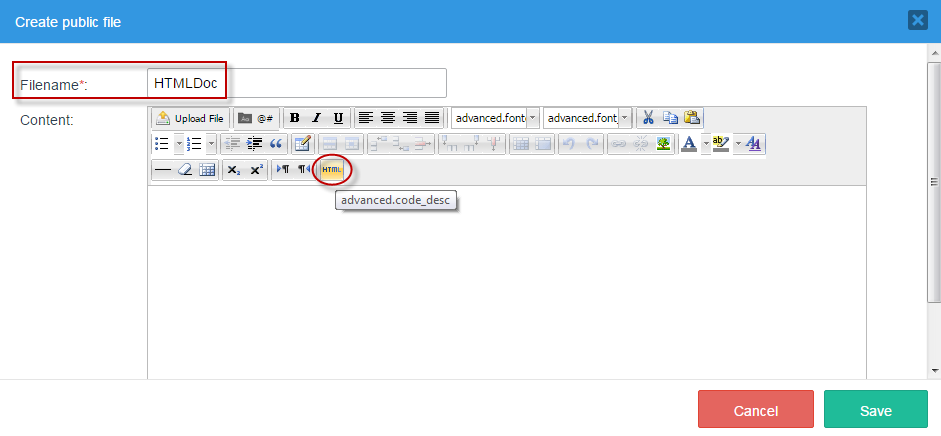Click the blockquote icon

point(276,144)
